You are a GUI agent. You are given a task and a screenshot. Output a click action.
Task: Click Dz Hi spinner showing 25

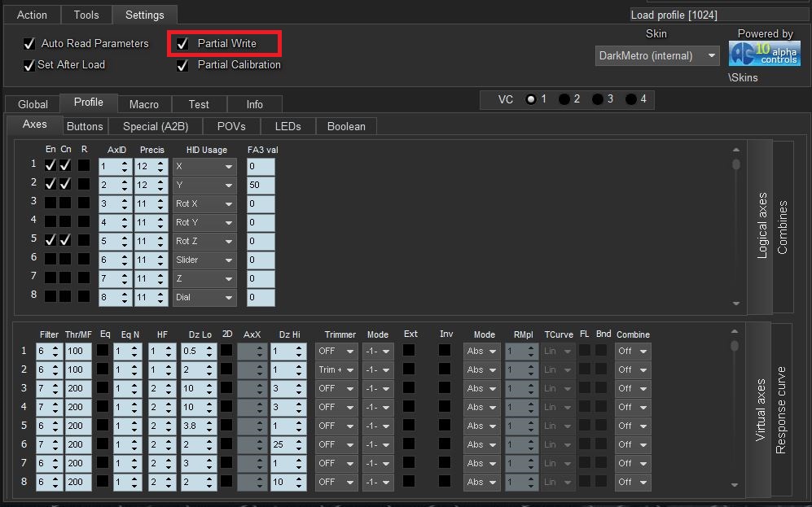(288, 444)
